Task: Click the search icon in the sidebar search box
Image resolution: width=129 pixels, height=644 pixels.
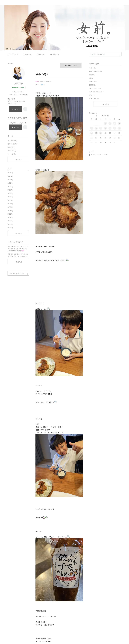Action: point(28,274)
